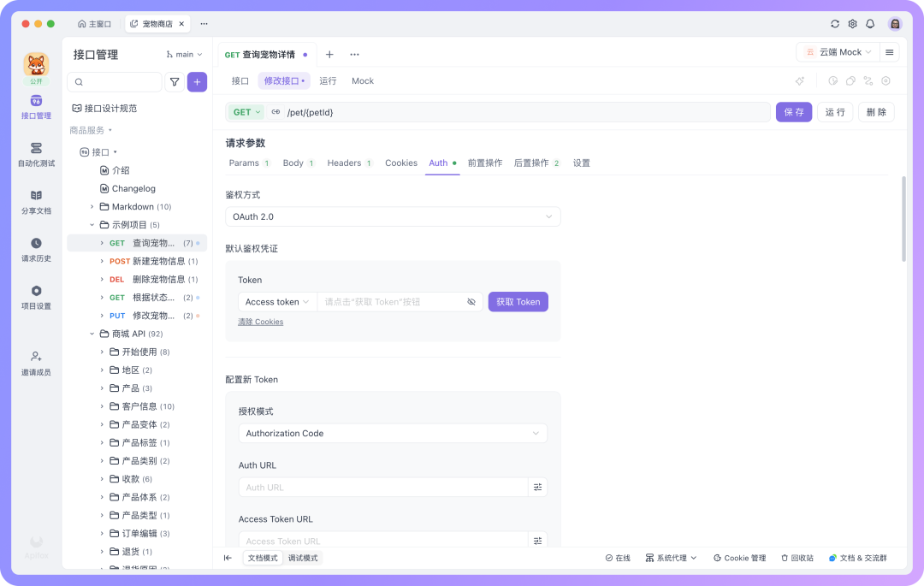Switch to the Body tab
The image size is (924, 586).
tap(299, 163)
